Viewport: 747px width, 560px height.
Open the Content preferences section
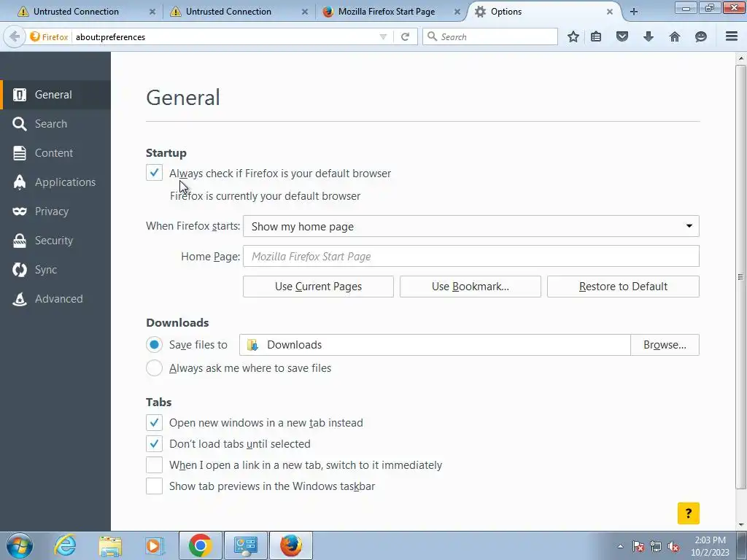pyautogui.click(x=55, y=153)
